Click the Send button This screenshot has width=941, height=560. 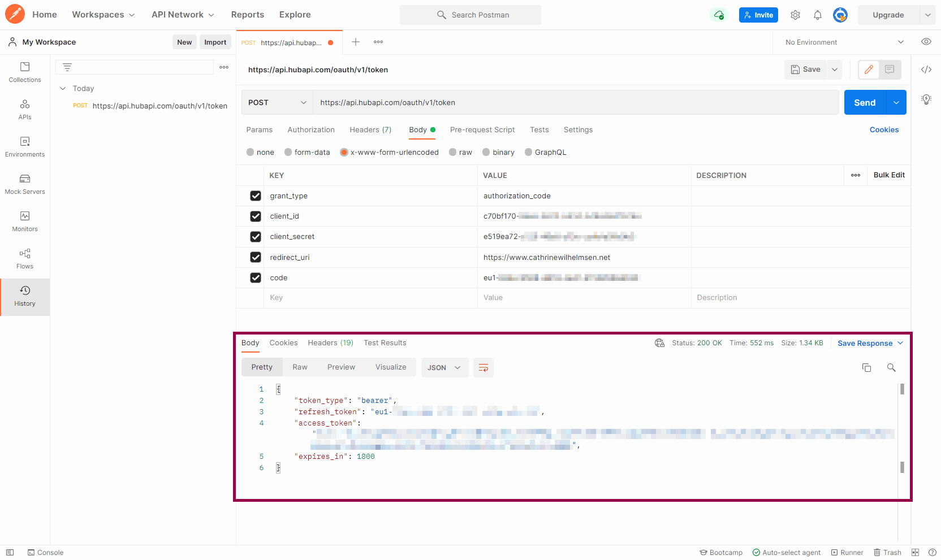point(864,103)
